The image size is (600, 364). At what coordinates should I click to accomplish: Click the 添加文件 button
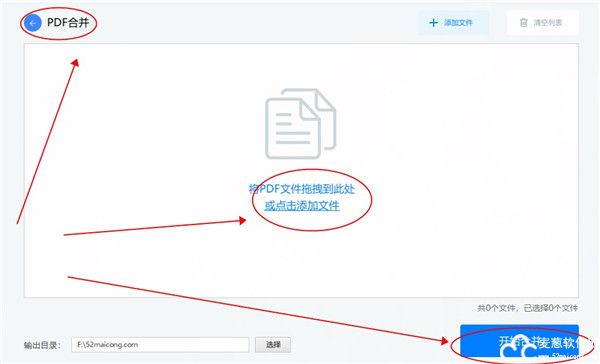[453, 23]
